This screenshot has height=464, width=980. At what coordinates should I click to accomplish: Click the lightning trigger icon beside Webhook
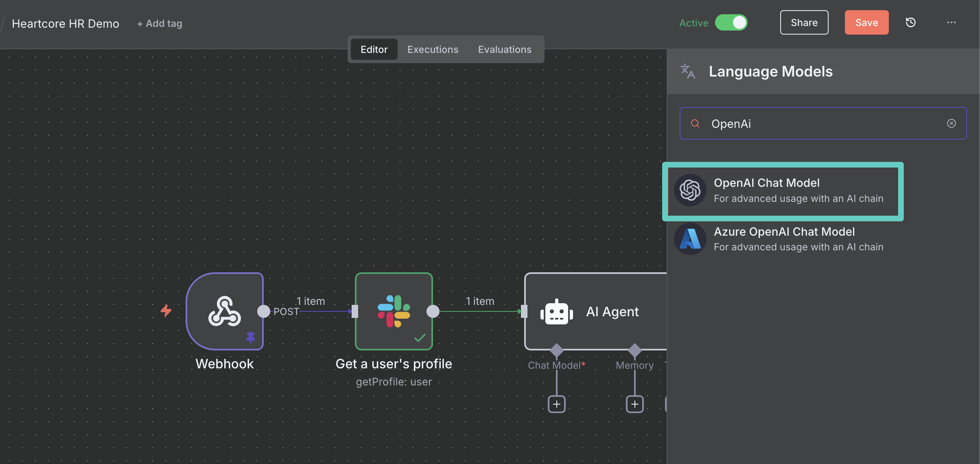[x=166, y=311]
